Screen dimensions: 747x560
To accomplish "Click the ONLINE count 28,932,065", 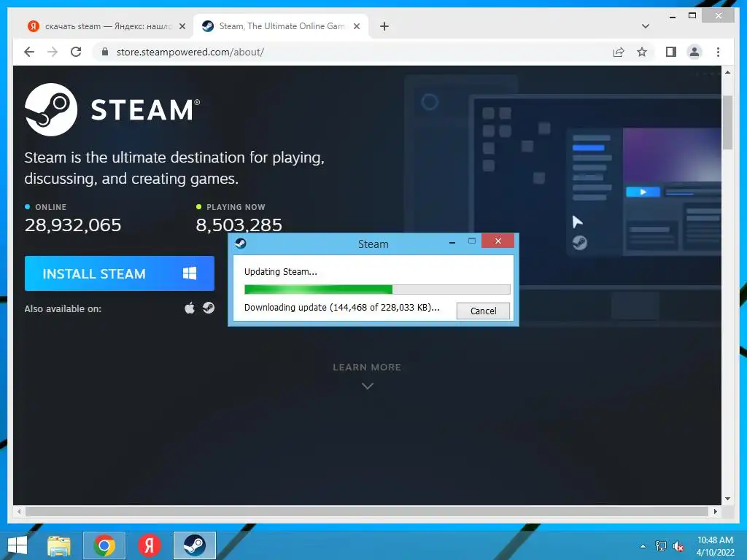I will pyautogui.click(x=73, y=225).
